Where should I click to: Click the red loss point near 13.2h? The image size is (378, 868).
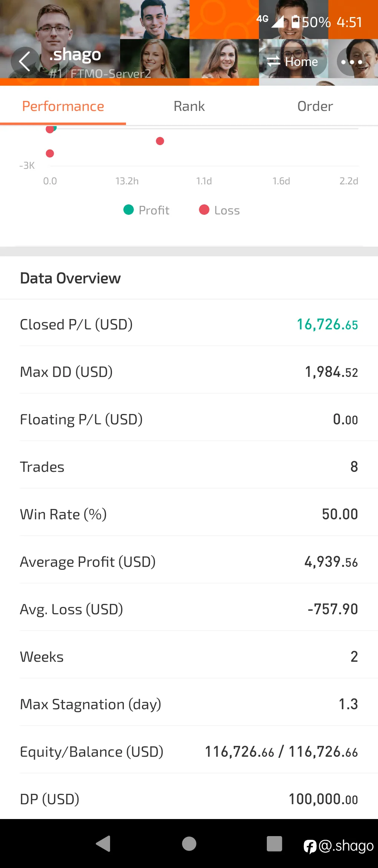coord(160,141)
